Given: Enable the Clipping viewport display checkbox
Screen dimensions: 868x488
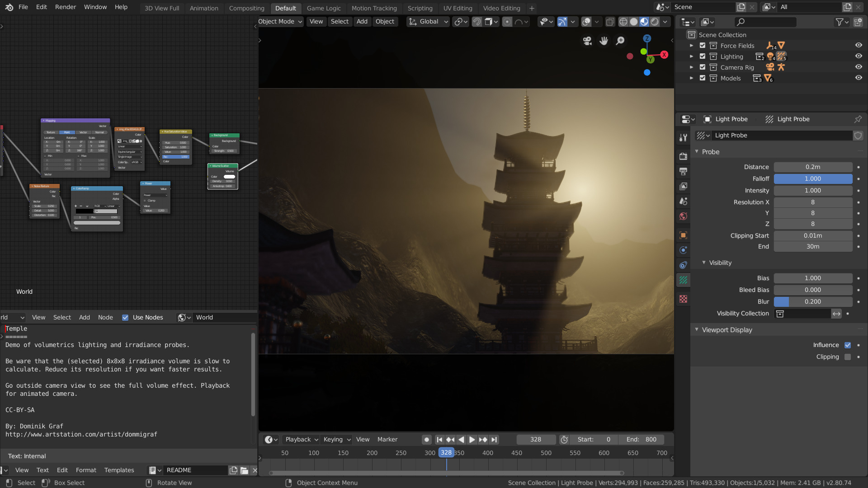Looking at the screenshot, I should click(x=848, y=357).
